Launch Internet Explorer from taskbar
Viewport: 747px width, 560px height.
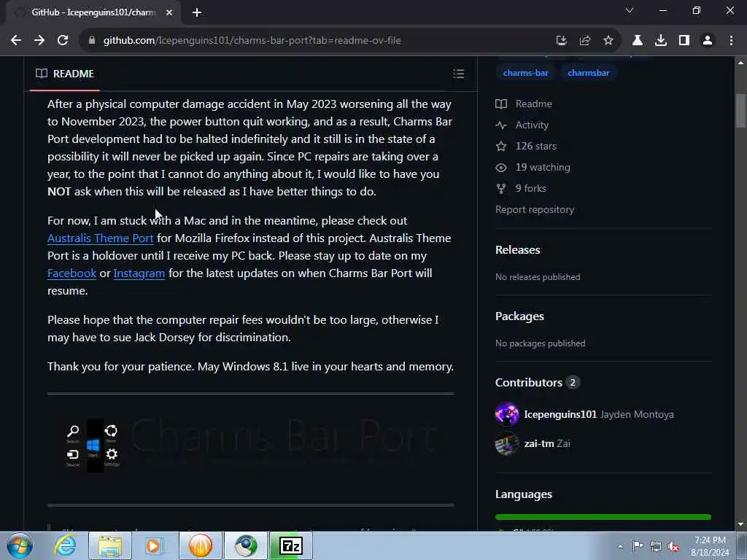(65, 545)
